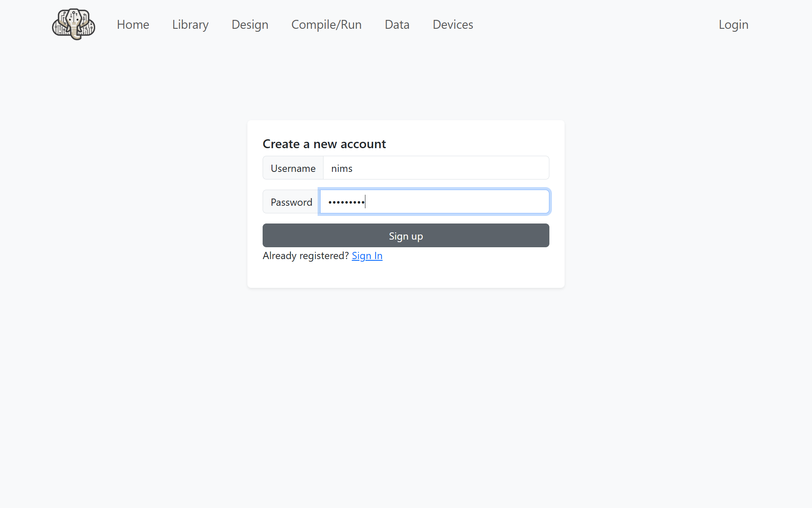Image resolution: width=812 pixels, height=508 pixels.
Task: Select Devices in the navigation bar
Action: click(453, 25)
